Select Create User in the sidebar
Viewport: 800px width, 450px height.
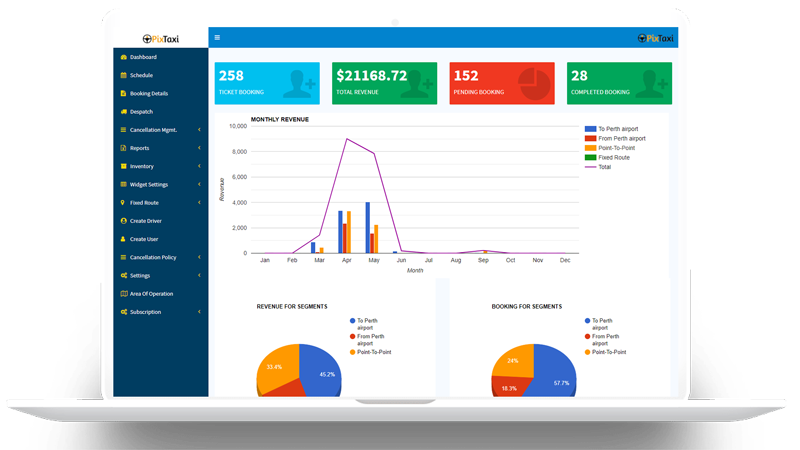click(x=144, y=239)
